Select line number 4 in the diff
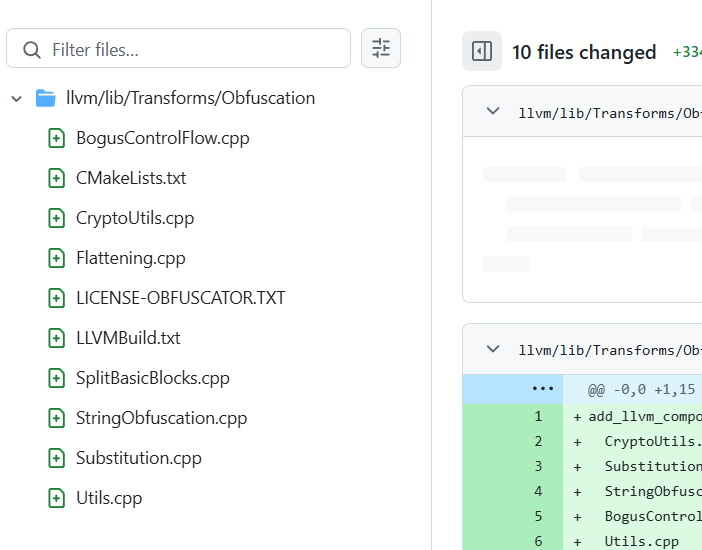This screenshot has width=702, height=550. point(538,492)
